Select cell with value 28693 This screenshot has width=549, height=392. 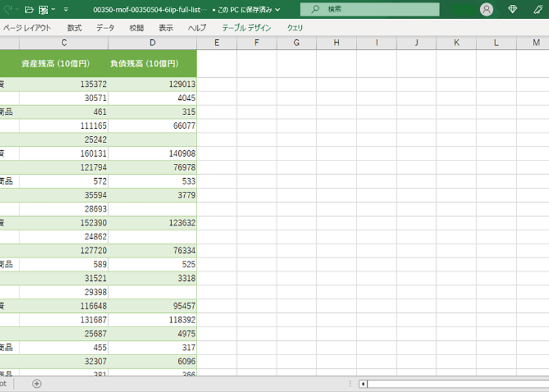tap(64, 209)
